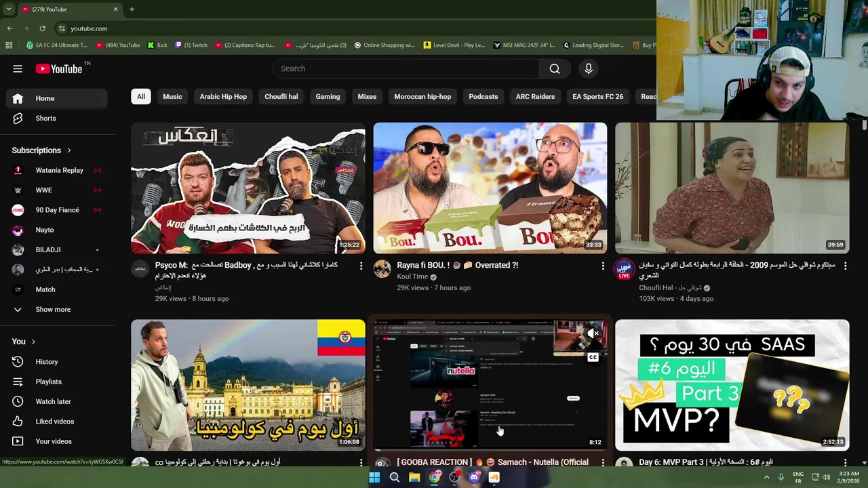Open the Match channel subscription
The height and width of the screenshot is (488, 868).
(x=57, y=289)
